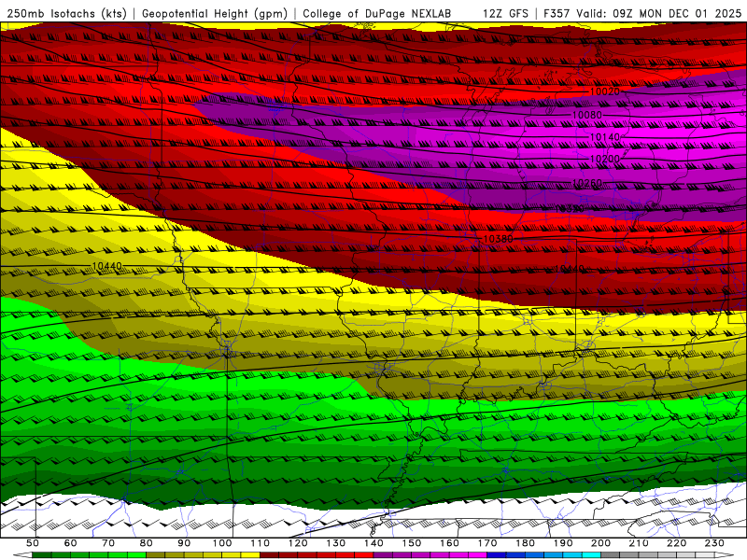Click the 100 value on the color scale

point(222,543)
